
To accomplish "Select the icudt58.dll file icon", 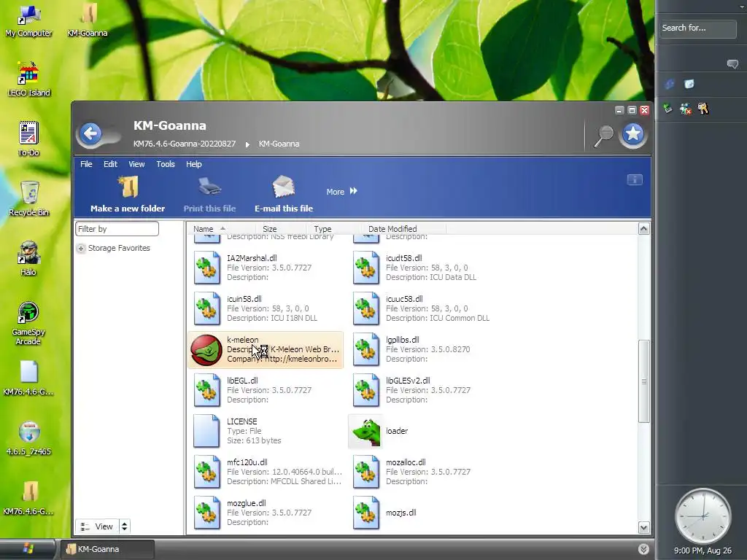I will click(366, 268).
